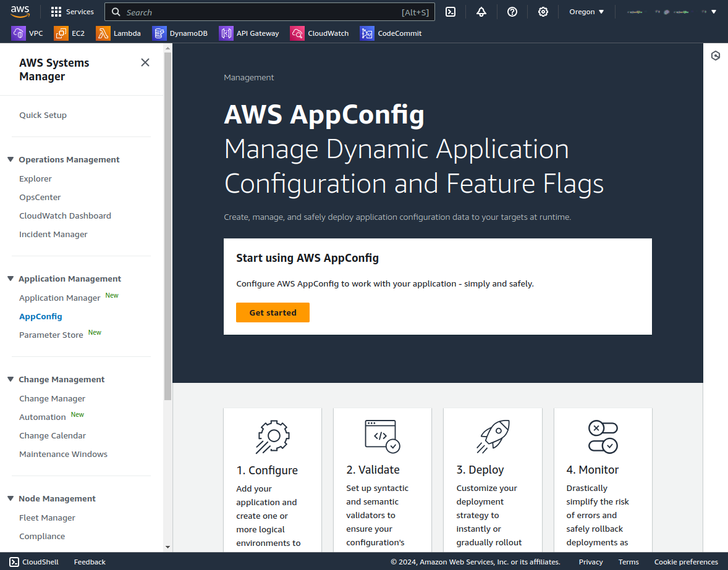Click the VPC shortcut icon
This screenshot has width=728, height=570.
coord(19,33)
